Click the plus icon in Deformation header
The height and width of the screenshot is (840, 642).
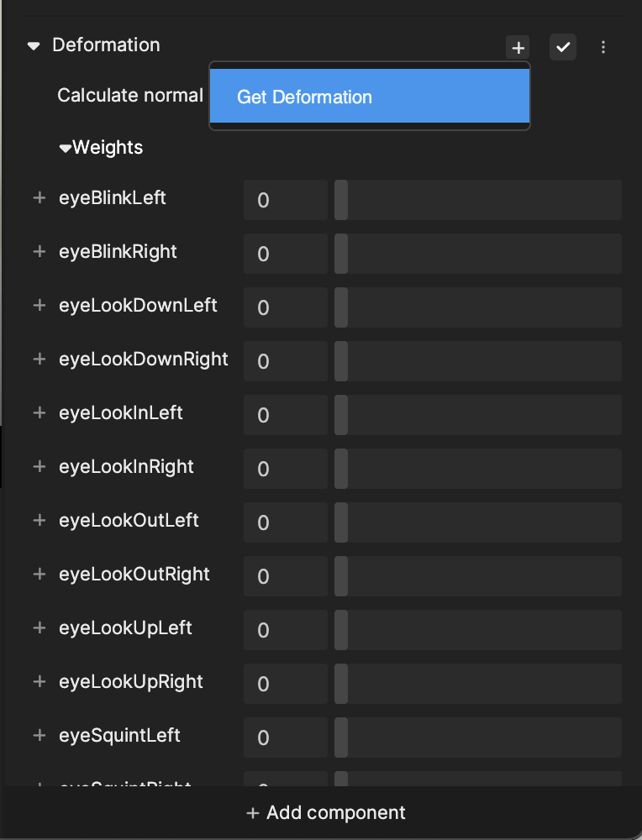coord(518,48)
